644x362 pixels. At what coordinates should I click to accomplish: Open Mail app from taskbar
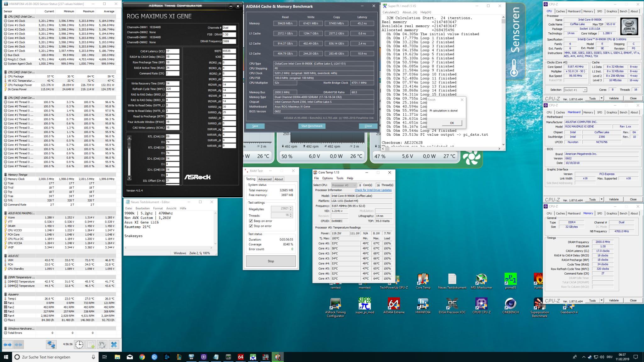coord(130,357)
